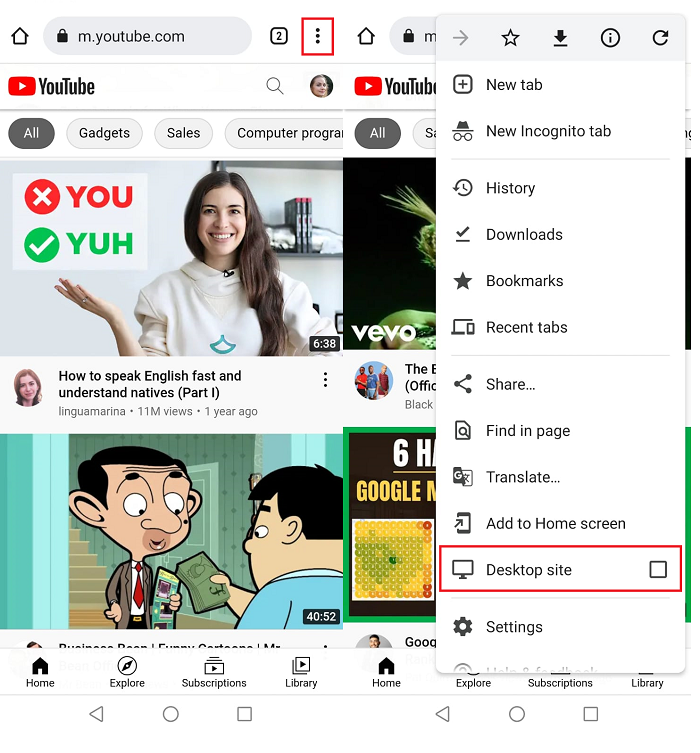
Task: Tap Android back button under right screen
Action: [x=443, y=714]
